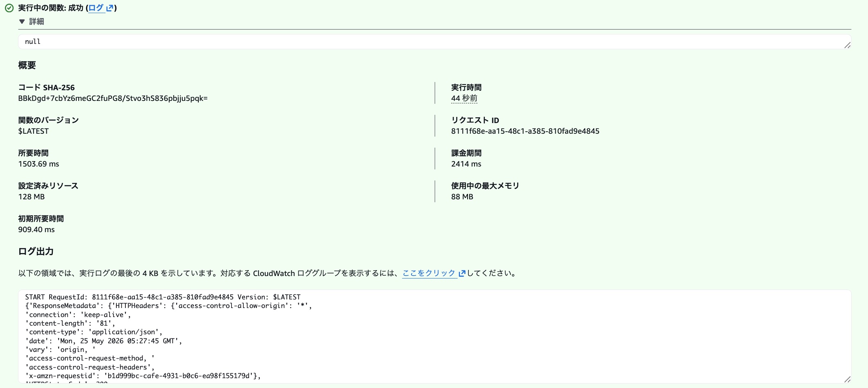Click the null result output box
This screenshot has height=388, width=868.
pos(434,41)
